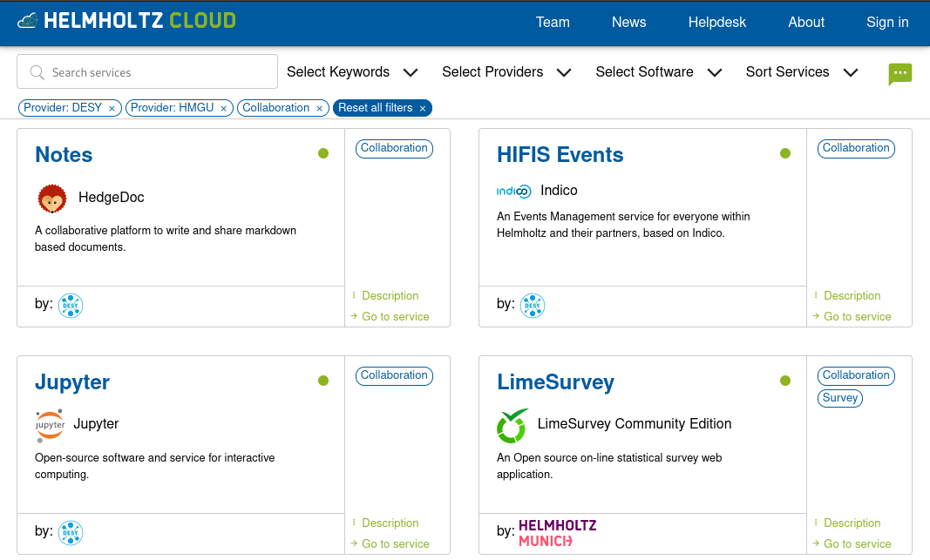This screenshot has height=560, width=930.
Task: Open Description of Notes service
Action: click(x=390, y=296)
